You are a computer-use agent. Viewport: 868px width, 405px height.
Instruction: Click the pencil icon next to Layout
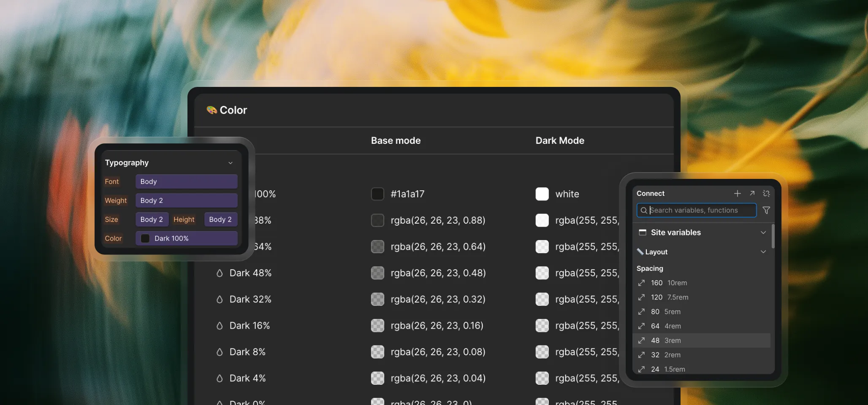pos(640,251)
